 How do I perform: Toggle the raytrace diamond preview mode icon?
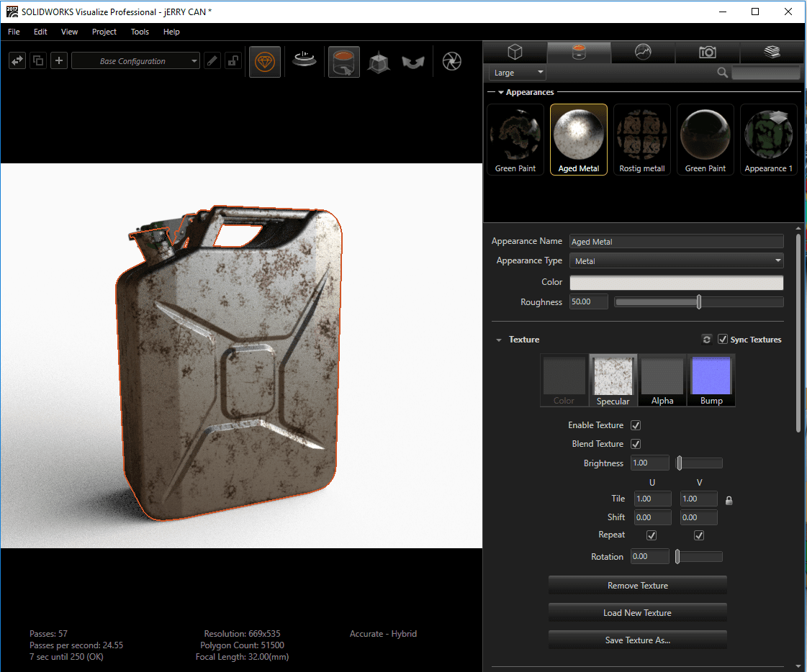pyautogui.click(x=265, y=62)
